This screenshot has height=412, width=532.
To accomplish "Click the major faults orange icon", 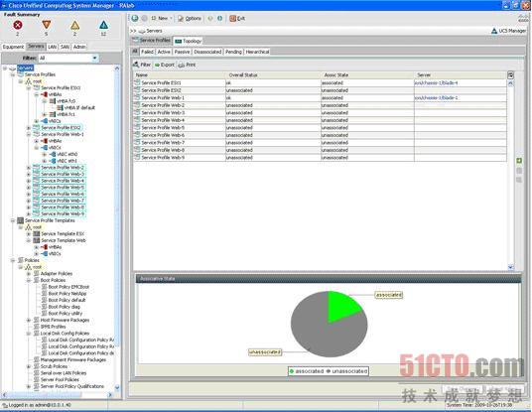I will click(x=46, y=25).
